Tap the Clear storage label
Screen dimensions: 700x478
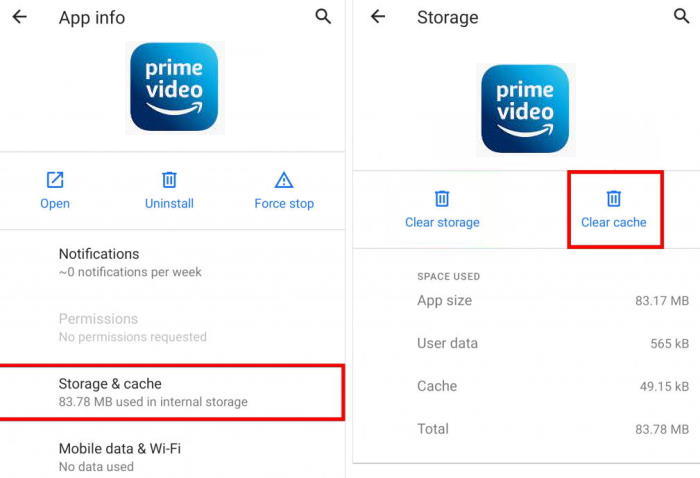pos(442,222)
